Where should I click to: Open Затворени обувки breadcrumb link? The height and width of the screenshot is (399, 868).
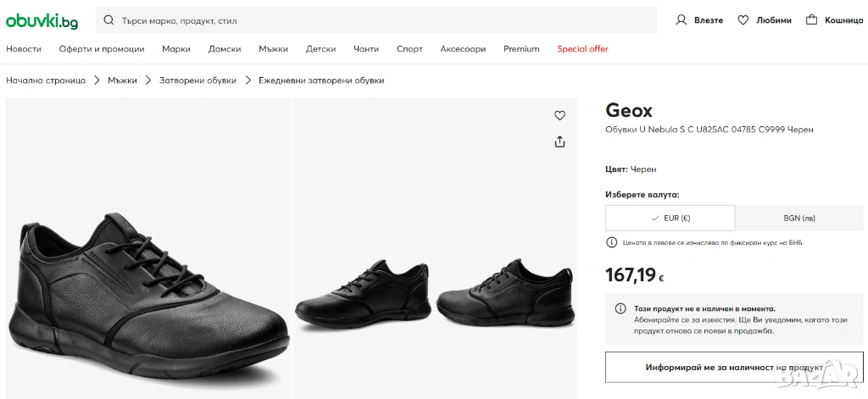coord(198,80)
